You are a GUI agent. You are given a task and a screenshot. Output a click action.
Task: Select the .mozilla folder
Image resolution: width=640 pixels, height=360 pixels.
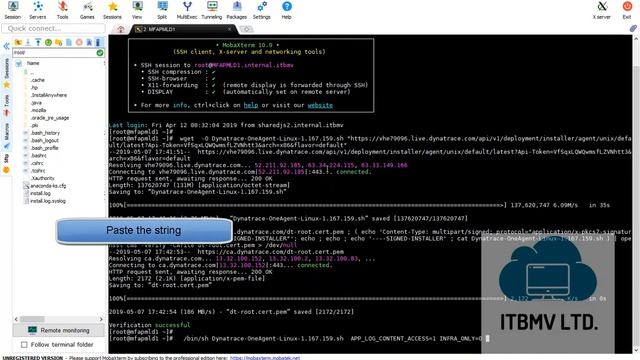(38, 110)
